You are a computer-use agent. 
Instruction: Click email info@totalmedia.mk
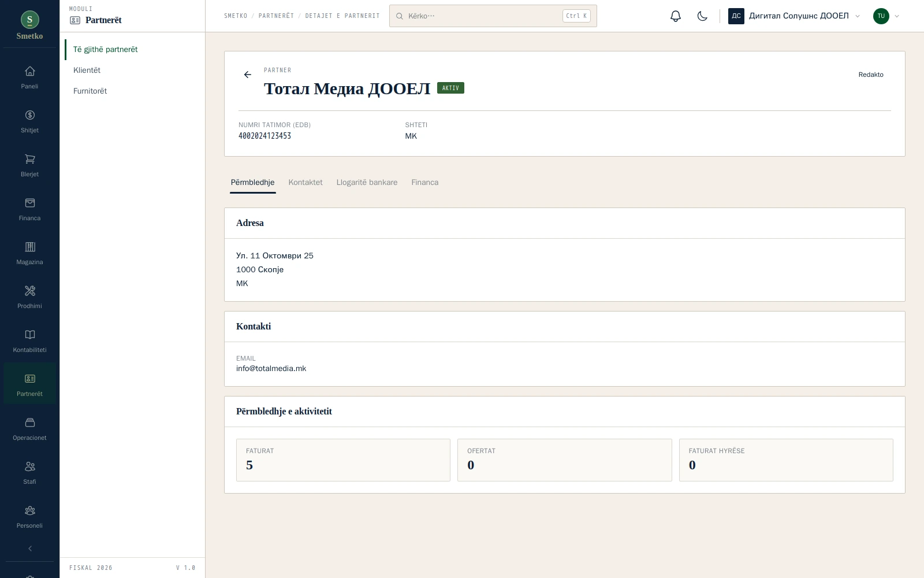pos(271,368)
